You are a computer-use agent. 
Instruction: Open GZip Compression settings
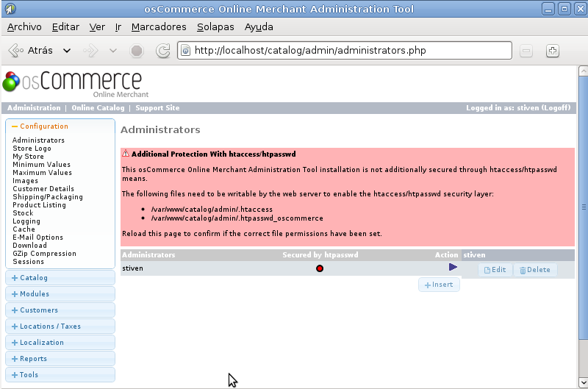click(44, 254)
